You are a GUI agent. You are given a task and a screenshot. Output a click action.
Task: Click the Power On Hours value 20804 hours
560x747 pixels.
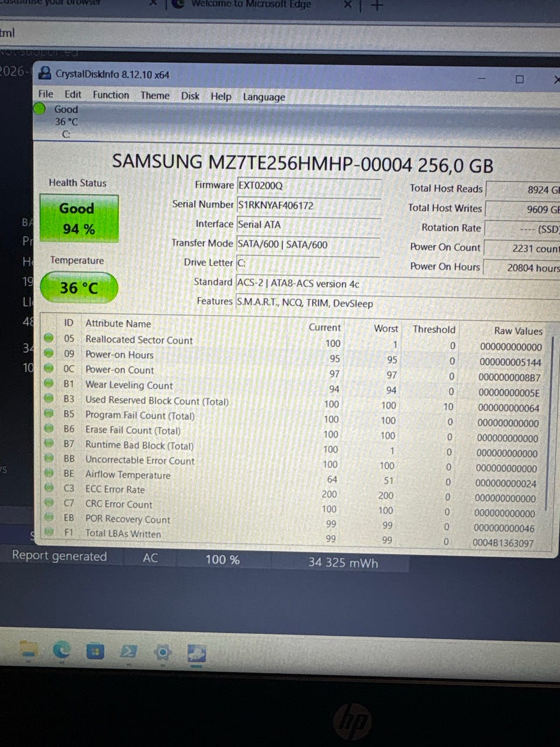[x=521, y=268]
